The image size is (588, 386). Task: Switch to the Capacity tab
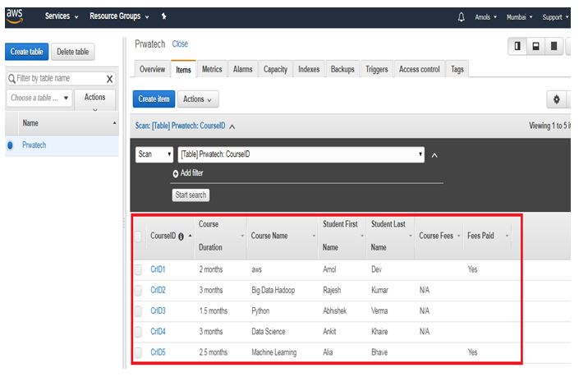pyautogui.click(x=275, y=69)
